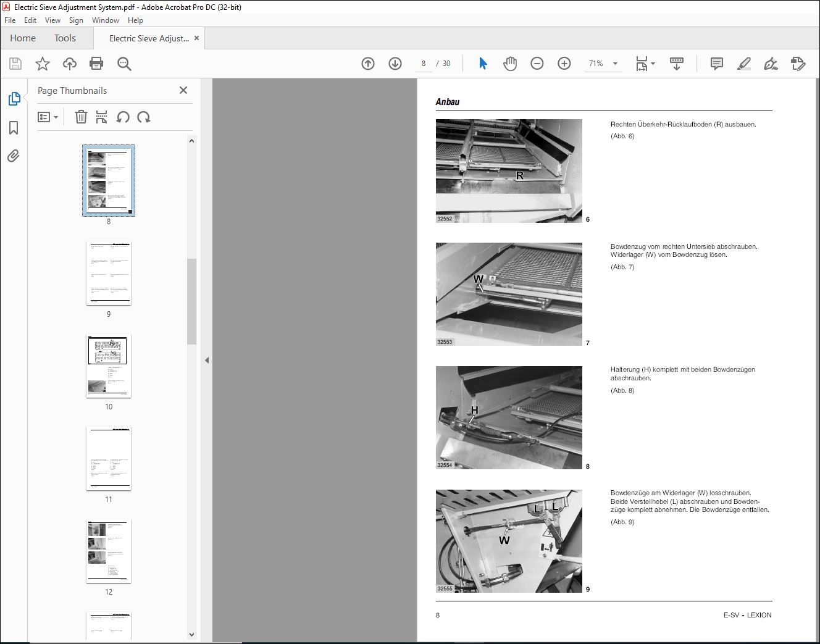Select the page 9 thumbnail

pos(109,273)
